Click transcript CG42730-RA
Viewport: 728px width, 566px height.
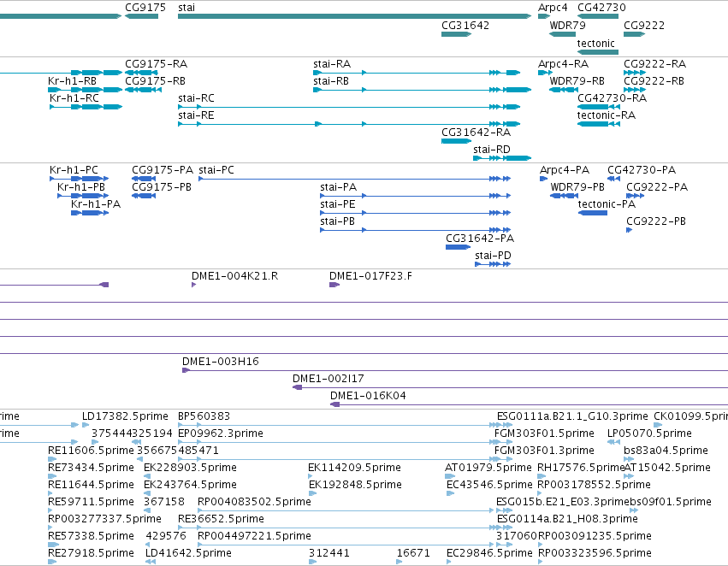coord(599,107)
